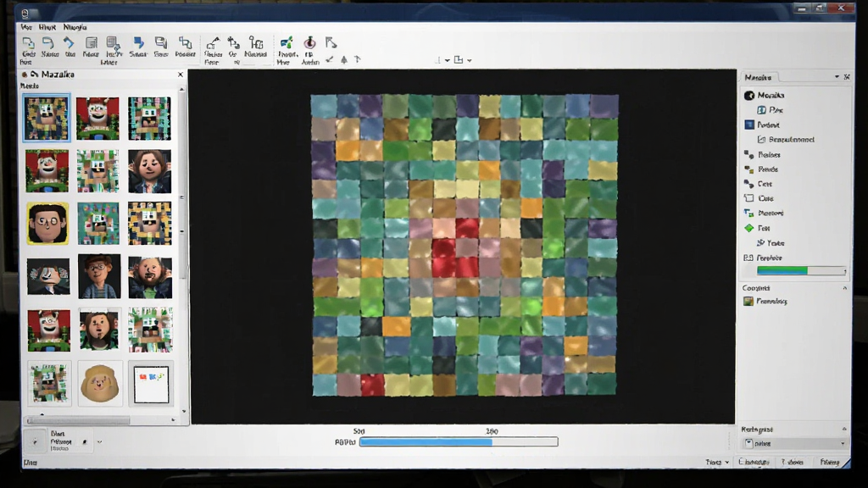Select the blue-highlighted mosaic face thumbnail
The width and height of the screenshot is (868, 488).
[x=47, y=118]
